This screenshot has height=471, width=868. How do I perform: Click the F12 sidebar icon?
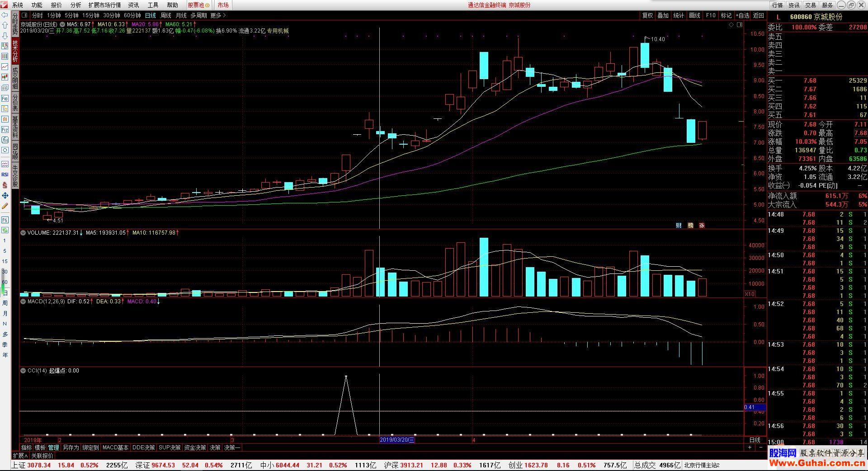(5, 129)
